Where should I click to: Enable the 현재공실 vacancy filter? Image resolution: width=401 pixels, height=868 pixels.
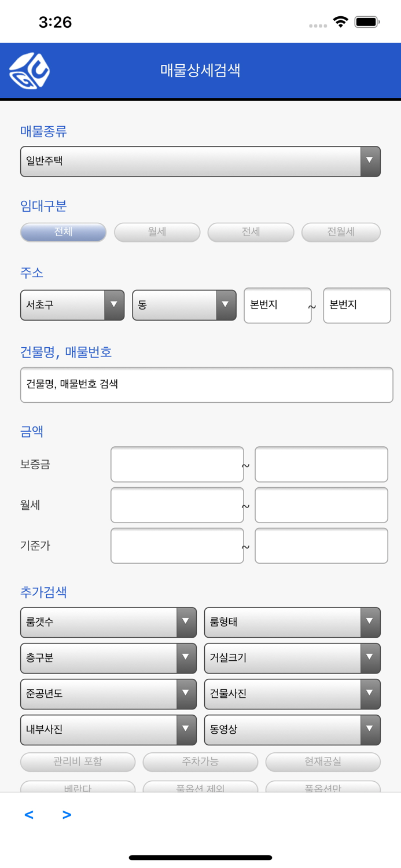(323, 762)
